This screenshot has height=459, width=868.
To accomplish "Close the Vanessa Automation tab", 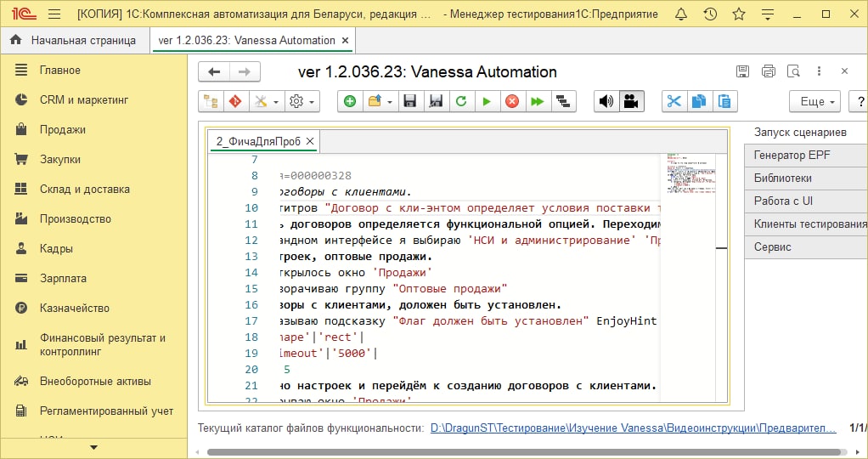I will [x=345, y=41].
